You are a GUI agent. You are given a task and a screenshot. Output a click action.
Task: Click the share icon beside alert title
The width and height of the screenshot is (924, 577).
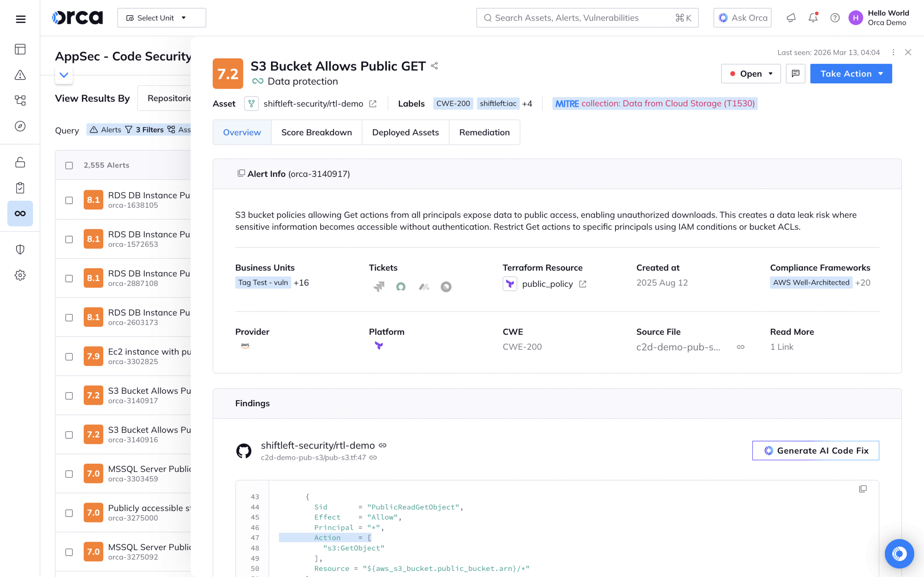tap(434, 66)
